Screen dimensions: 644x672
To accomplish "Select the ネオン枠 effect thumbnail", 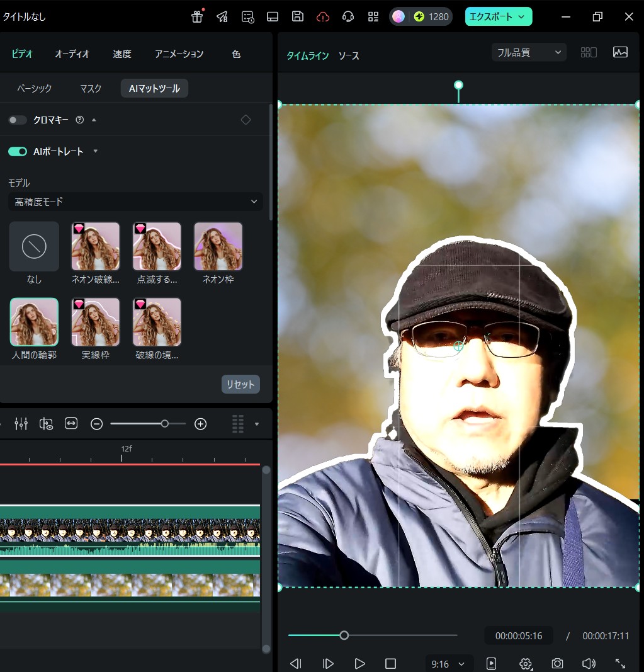I will click(218, 246).
